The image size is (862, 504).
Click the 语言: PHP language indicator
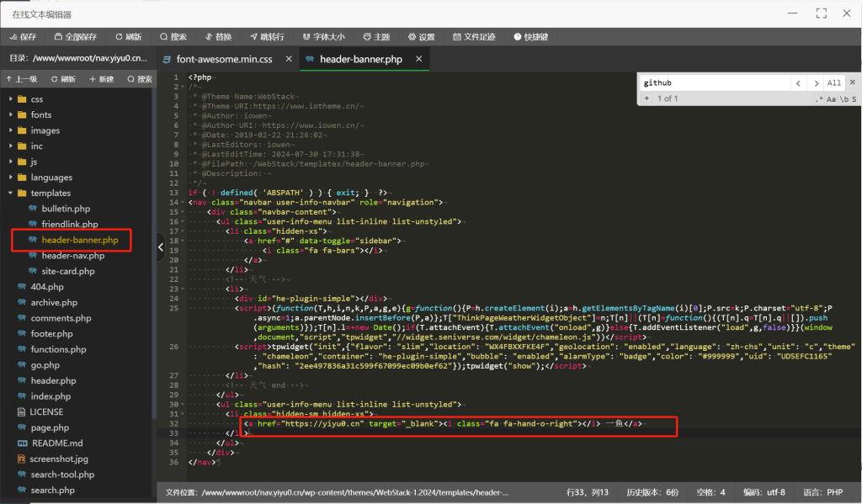(822, 492)
